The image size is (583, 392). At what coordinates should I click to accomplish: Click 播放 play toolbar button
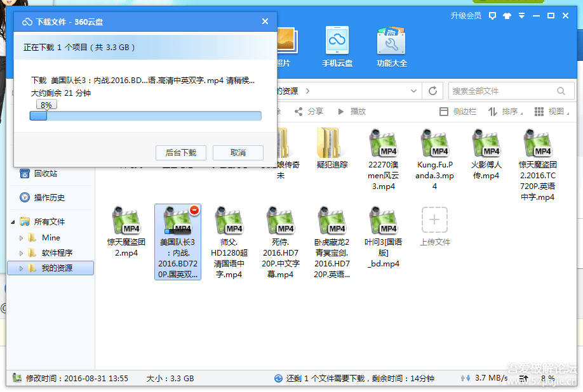click(x=352, y=112)
